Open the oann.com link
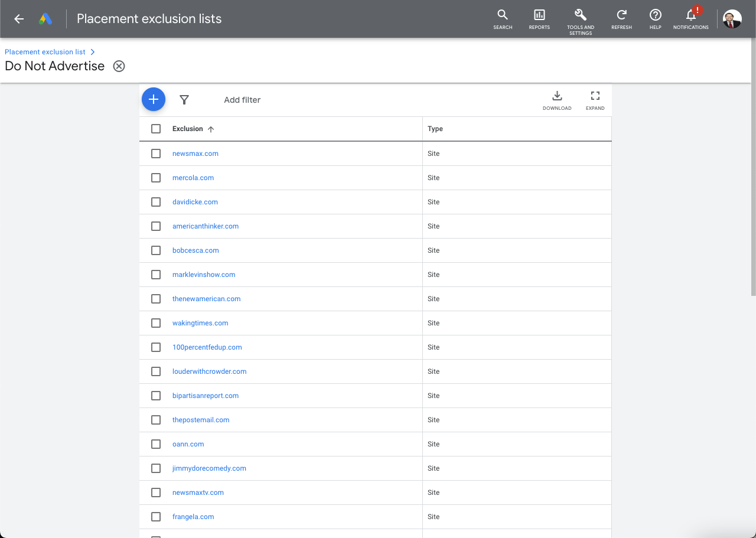756x538 pixels. coord(188,444)
